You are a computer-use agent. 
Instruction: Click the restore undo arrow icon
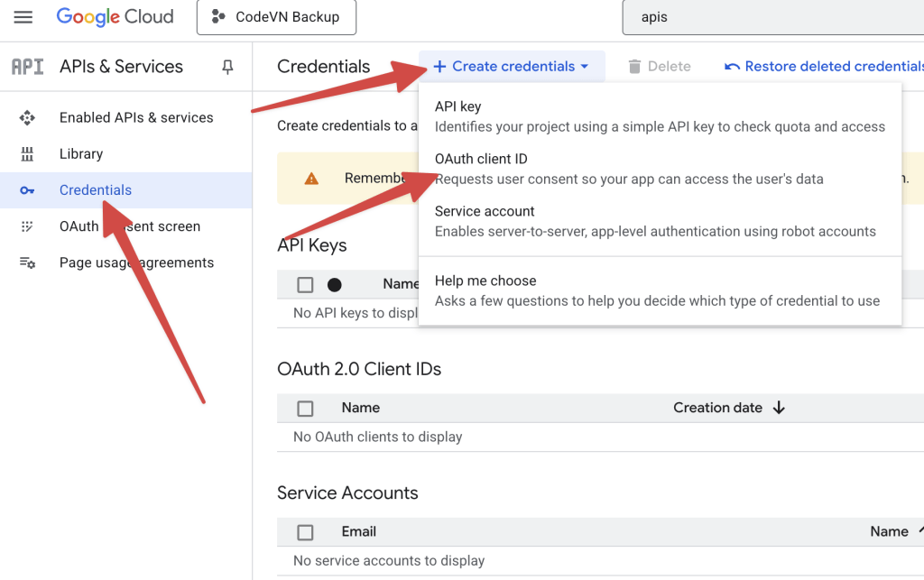732,67
